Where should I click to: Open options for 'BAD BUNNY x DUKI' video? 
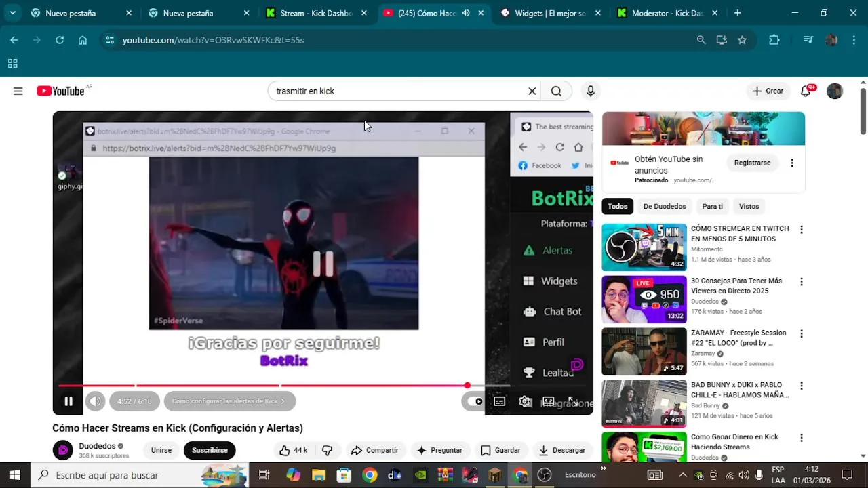pyautogui.click(x=801, y=386)
